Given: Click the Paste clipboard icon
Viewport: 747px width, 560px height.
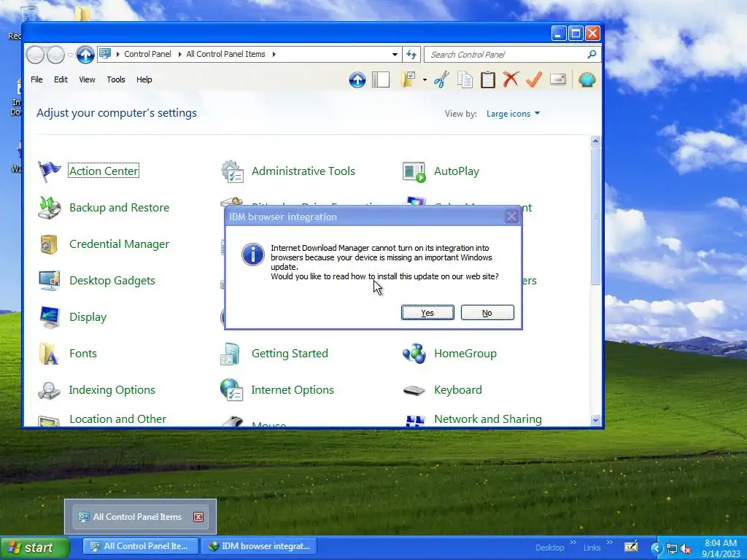Looking at the screenshot, I should (488, 79).
